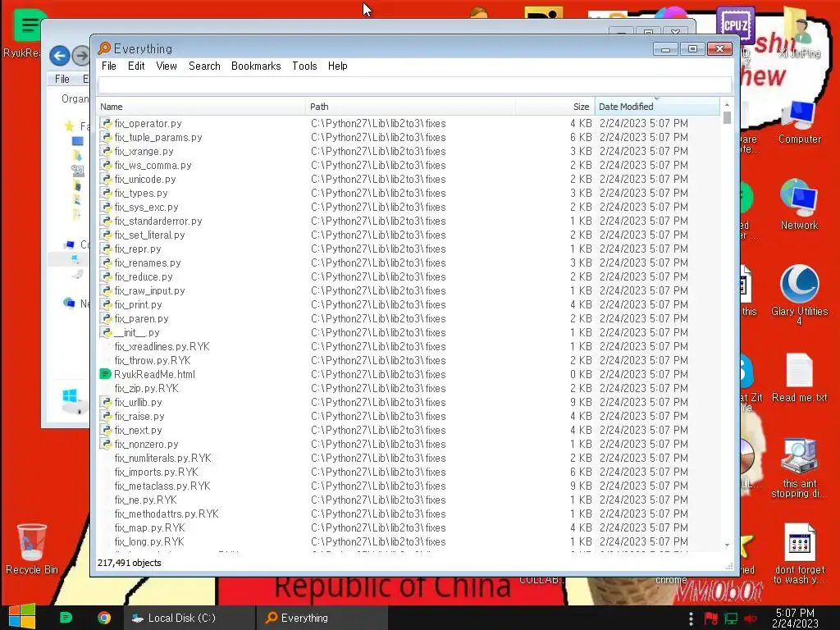Select the fix_ne.py.RYK file name
Viewport: 840px width, 630px height.
146,500
